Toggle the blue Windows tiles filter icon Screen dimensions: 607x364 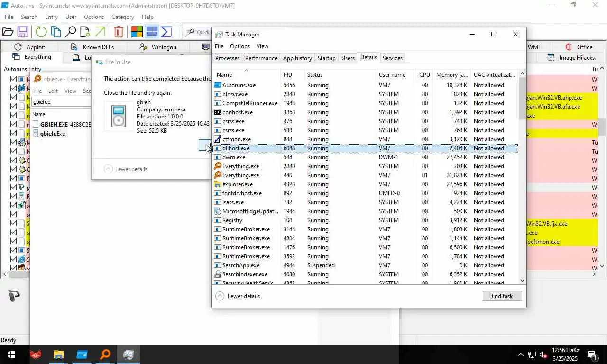(x=152, y=32)
